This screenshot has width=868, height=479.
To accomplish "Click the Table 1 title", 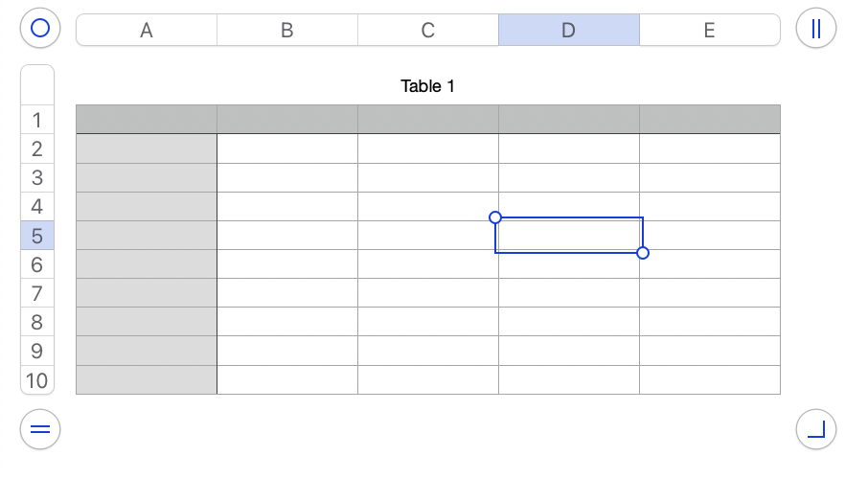I will 427,86.
